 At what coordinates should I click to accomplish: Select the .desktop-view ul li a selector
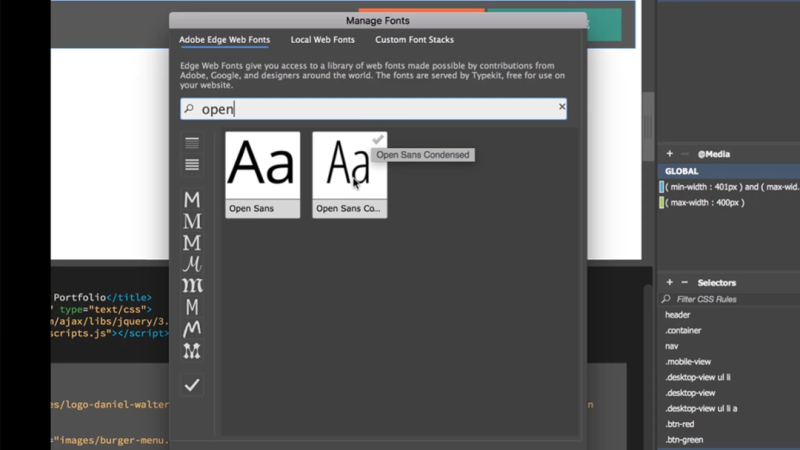(701, 409)
